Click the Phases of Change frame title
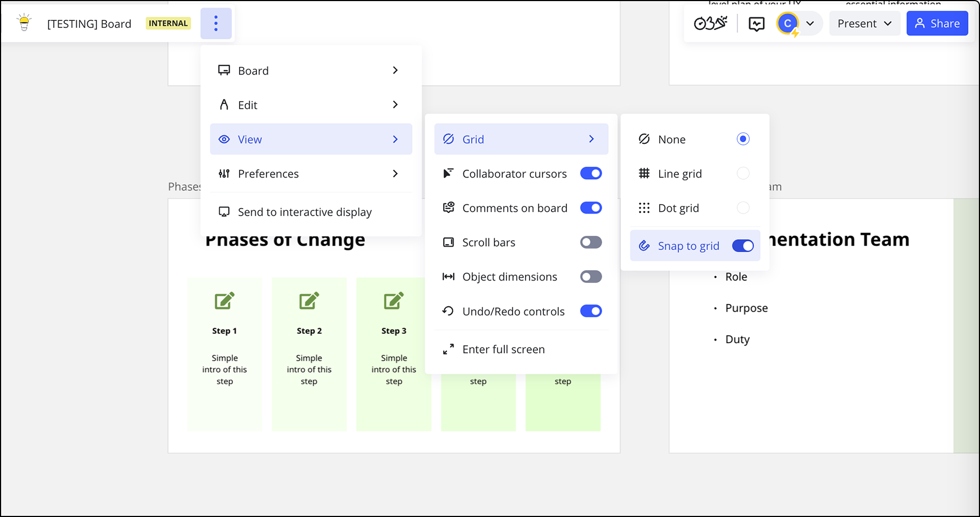 [185, 186]
